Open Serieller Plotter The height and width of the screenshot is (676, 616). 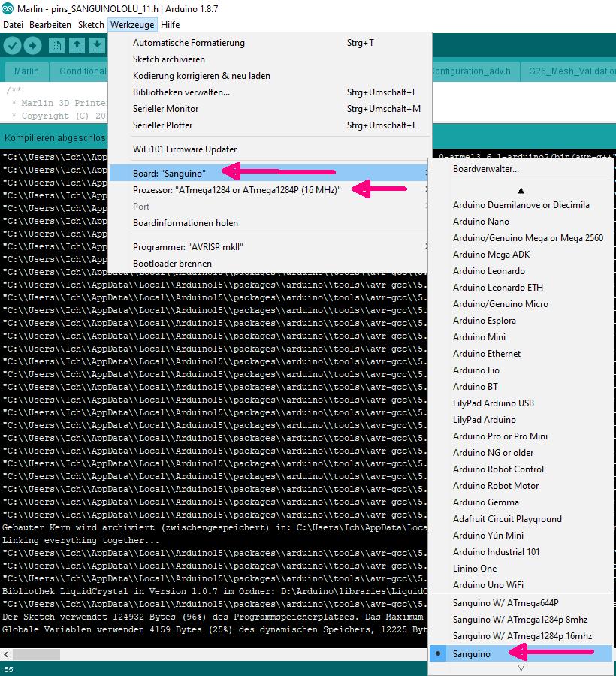pos(269,125)
